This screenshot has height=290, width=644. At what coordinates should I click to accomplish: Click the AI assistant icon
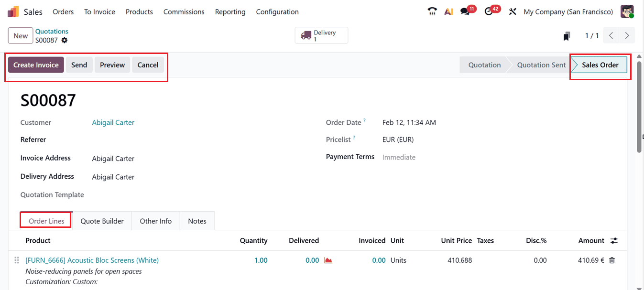[448, 11]
